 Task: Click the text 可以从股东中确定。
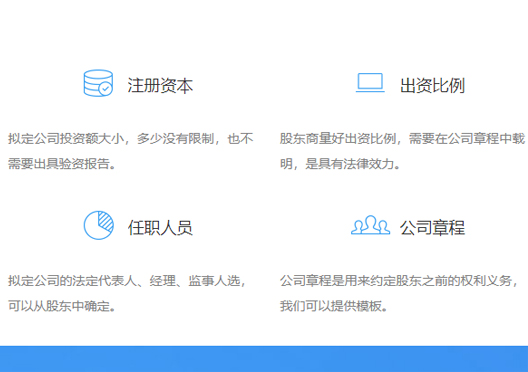point(62,306)
